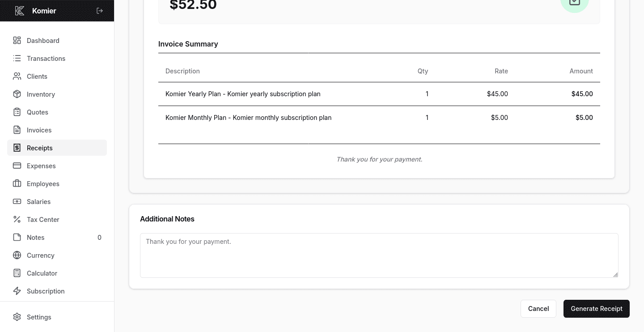This screenshot has width=644, height=332.
Task: Open Salaries via its banknote icon
Action: [17, 201]
